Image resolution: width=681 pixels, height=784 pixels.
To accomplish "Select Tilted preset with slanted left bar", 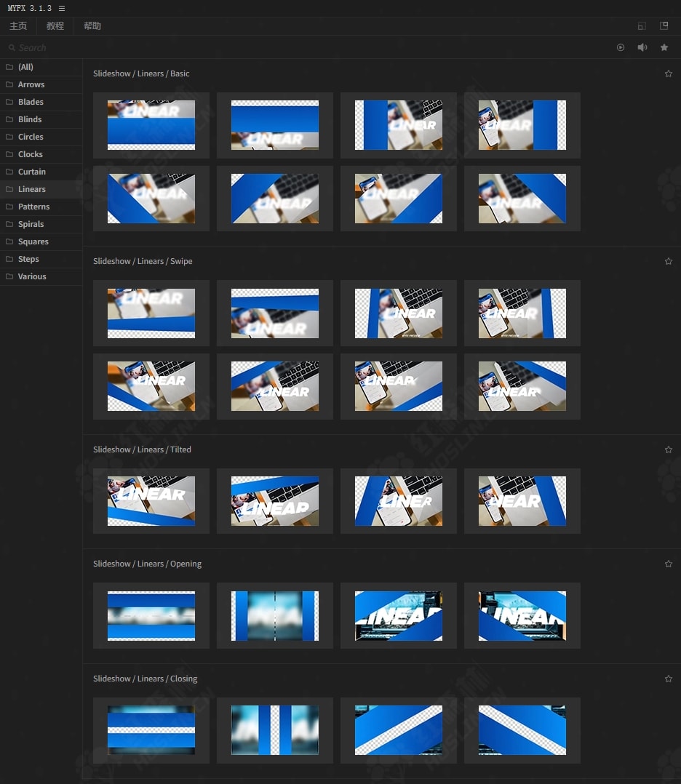I will (x=398, y=501).
